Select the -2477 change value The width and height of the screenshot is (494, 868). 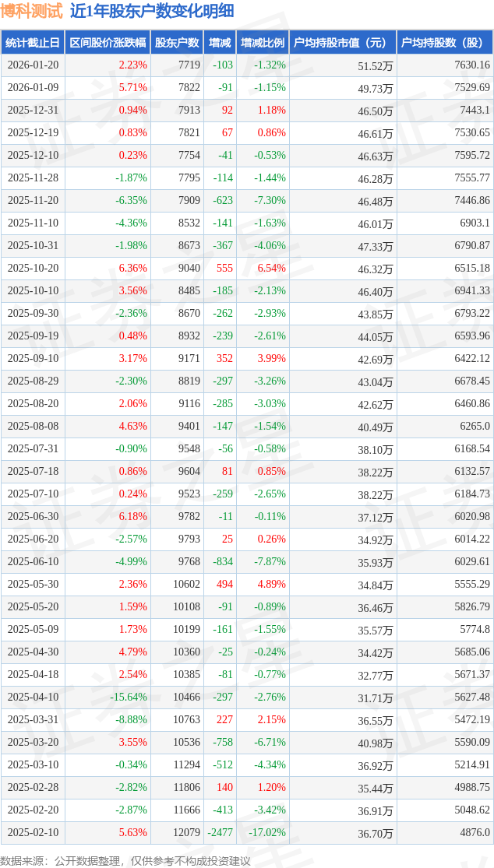[221, 833]
